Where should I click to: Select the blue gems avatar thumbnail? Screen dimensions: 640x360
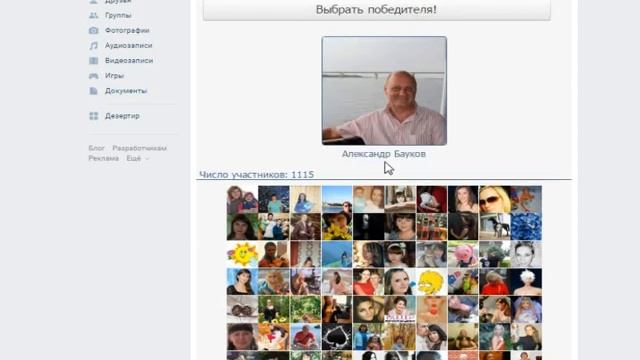click(526, 227)
